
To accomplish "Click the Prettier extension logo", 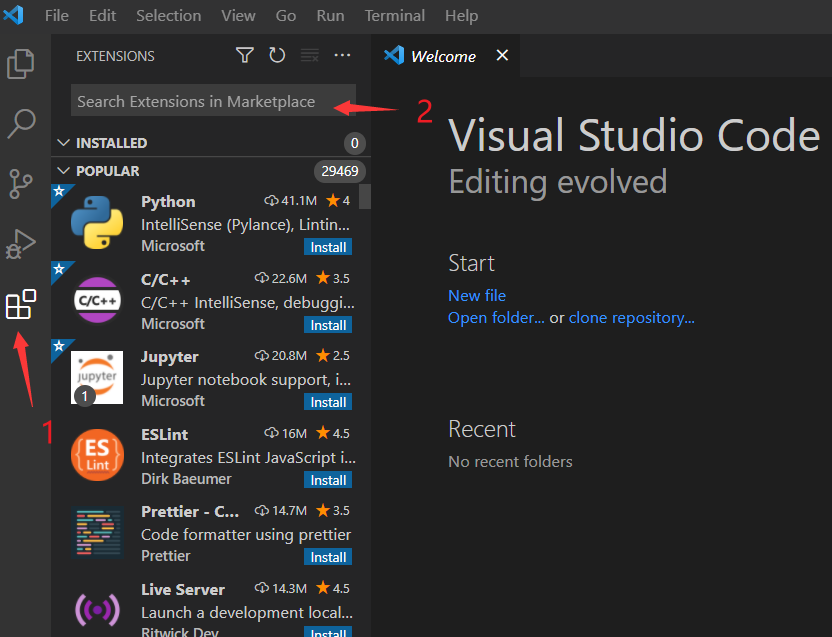I will [97, 532].
